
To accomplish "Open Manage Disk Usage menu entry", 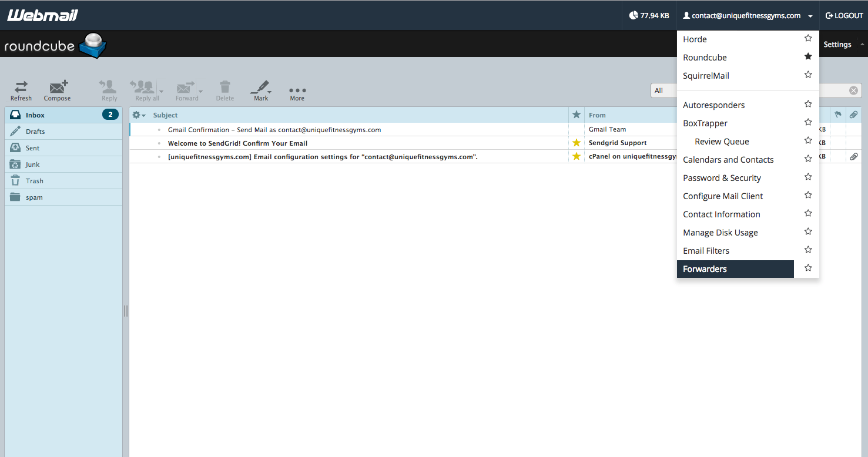I will point(736,233).
